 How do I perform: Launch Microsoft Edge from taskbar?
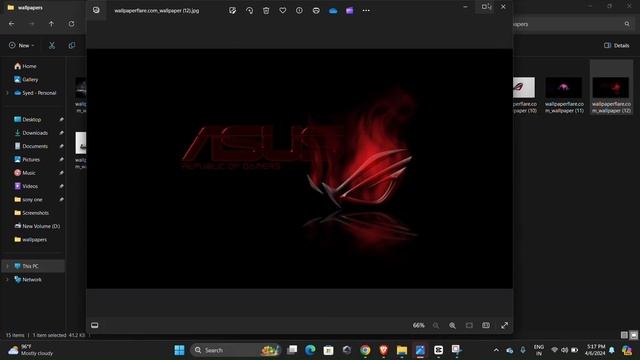310,350
